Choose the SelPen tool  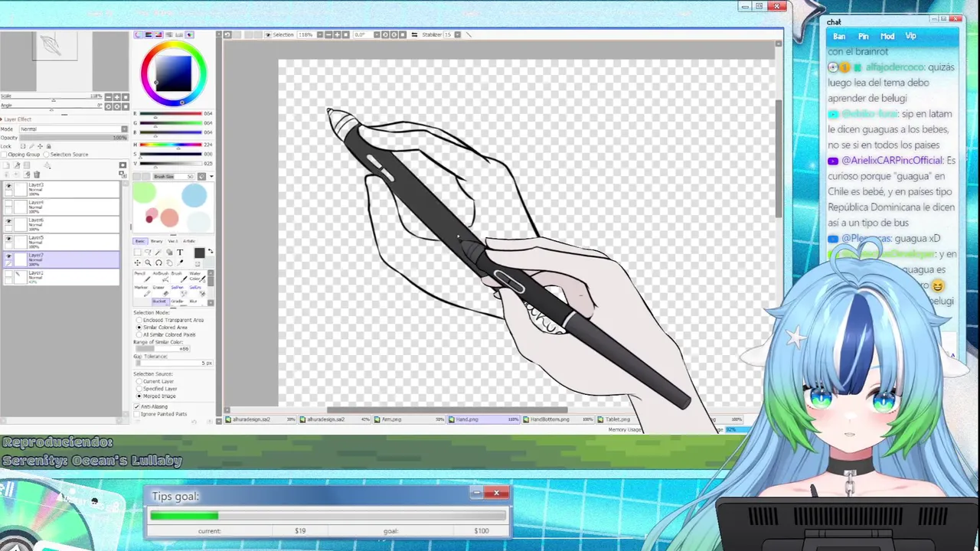click(179, 292)
